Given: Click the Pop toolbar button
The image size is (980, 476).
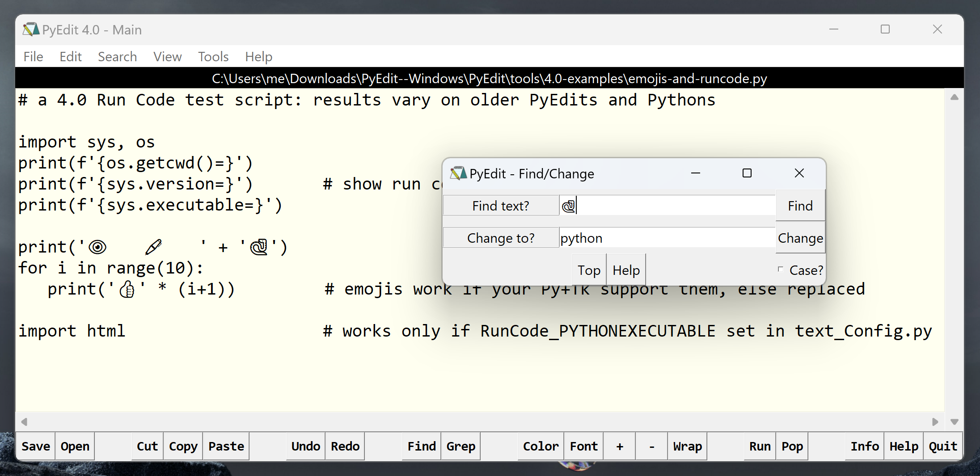Looking at the screenshot, I should (x=792, y=446).
